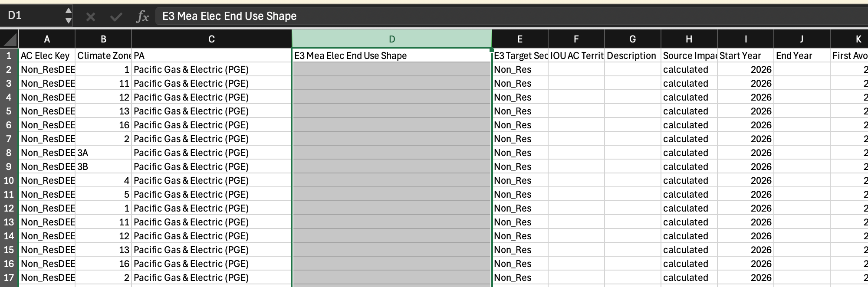The height and width of the screenshot is (287, 868).
Task: Click the Start Year header cell
Action: click(745, 55)
